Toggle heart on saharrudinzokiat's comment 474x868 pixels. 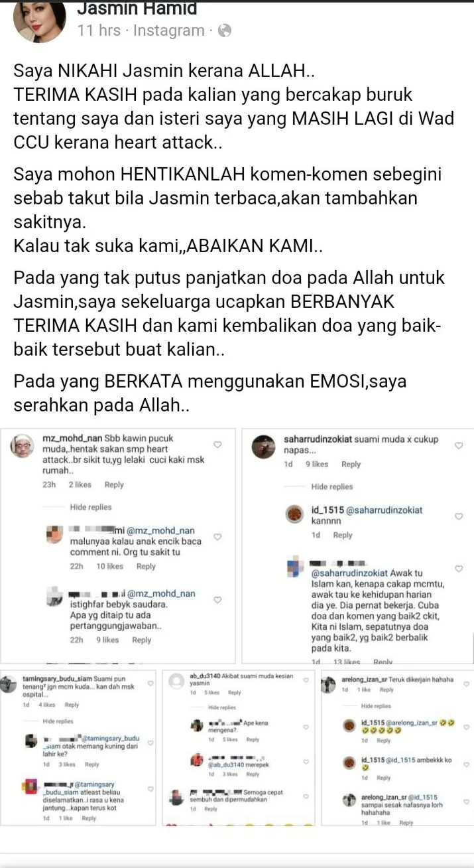(x=459, y=446)
